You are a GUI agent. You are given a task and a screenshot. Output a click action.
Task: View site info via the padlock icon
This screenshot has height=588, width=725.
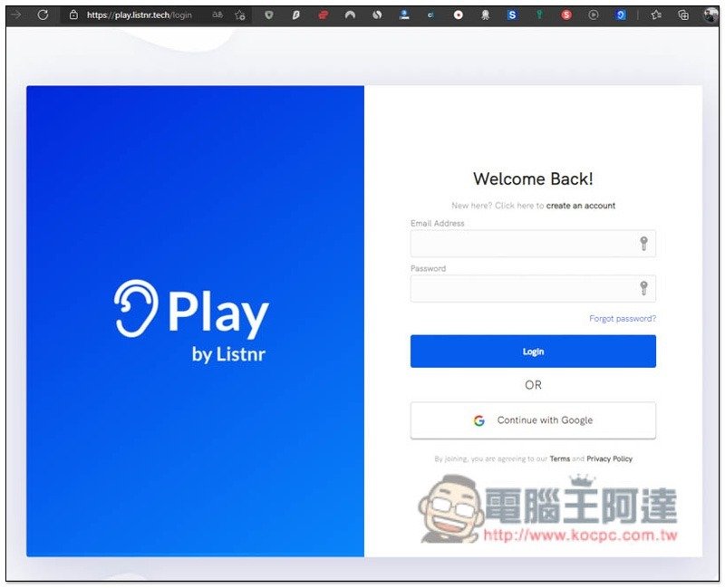[x=73, y=14]
